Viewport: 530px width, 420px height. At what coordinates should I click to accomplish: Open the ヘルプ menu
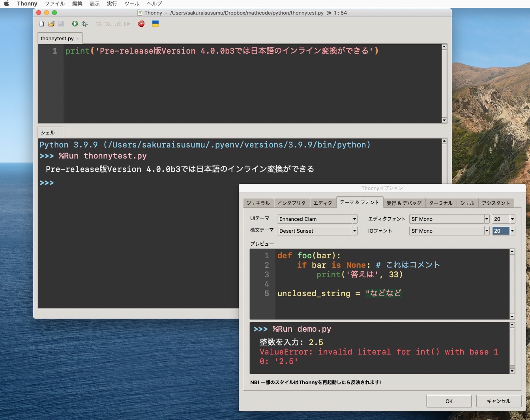tap(154, 4)
